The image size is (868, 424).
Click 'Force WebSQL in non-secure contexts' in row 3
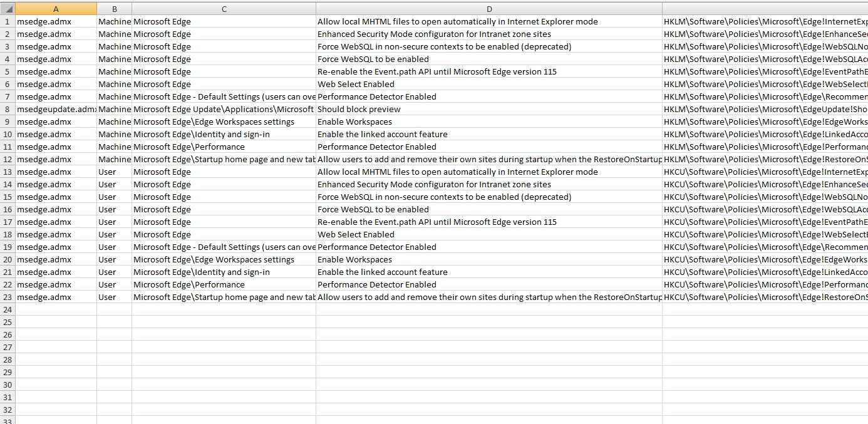coord(489,46)
